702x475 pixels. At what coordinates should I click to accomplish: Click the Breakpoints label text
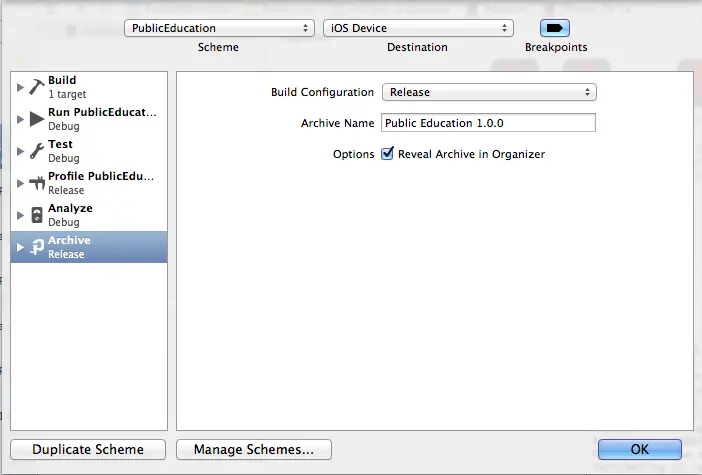556,47
